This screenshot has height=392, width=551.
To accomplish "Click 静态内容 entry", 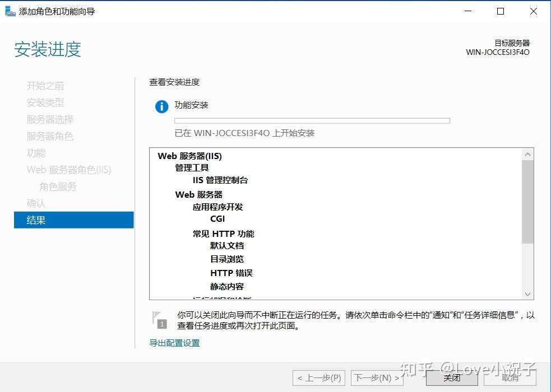I will tap(227, 286).
